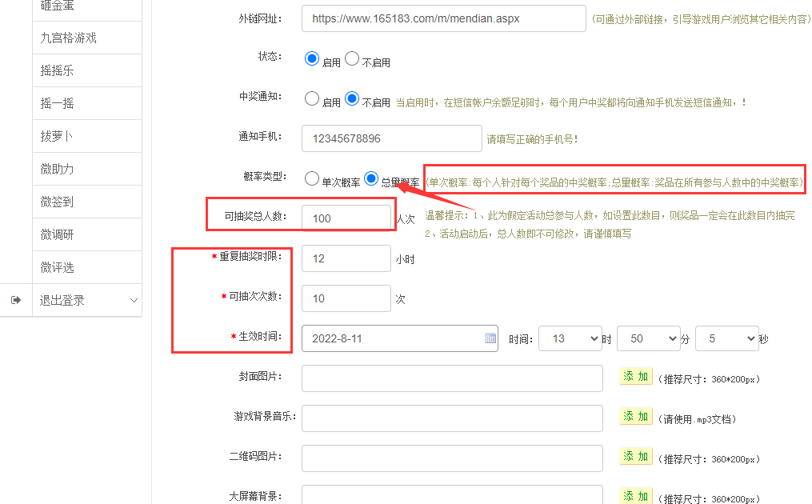Open 摇一摇 in the sidebar menu
This screenshot has width=812, height=504.
pos(58,103)
